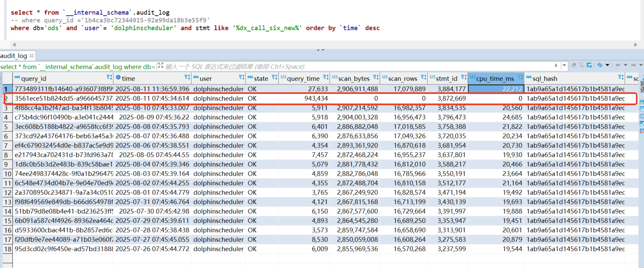Click time cell 2025-07-26 07:45:44.772
The image size is (644, 268).
click(x=152, y=249)
